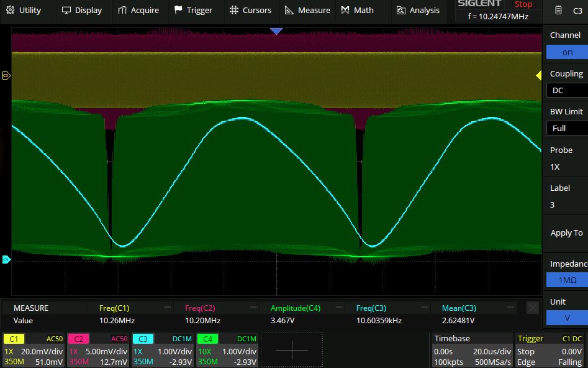Change the Unit V selector
Viewport: 588px width, 368px height.
click(567, 318)
